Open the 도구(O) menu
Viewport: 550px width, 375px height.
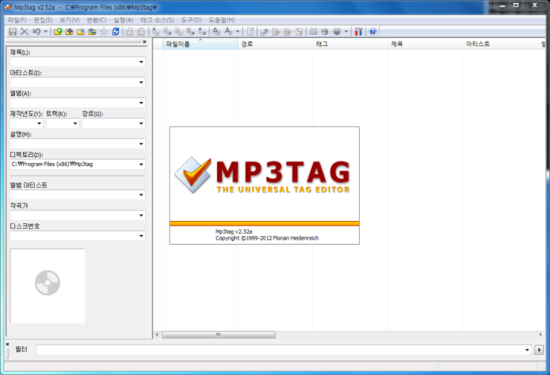tap(191, 20)
